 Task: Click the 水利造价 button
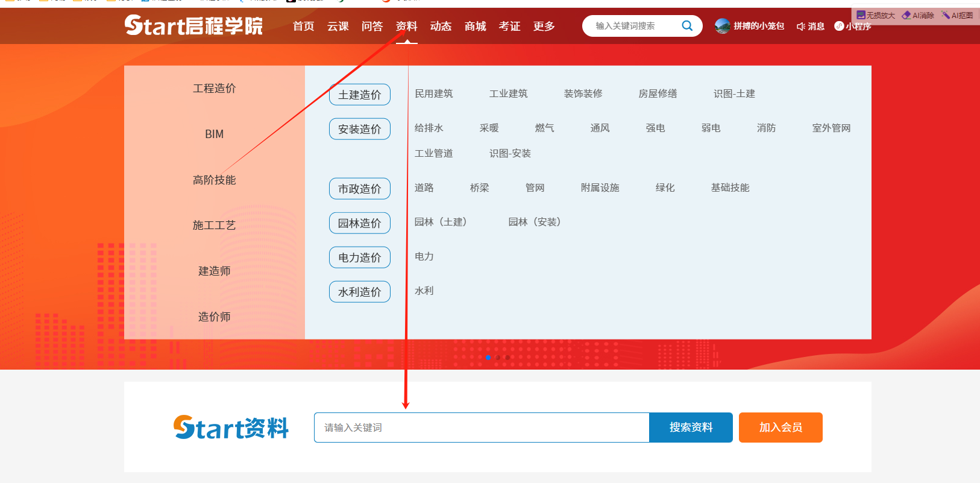tap(360, 292)
